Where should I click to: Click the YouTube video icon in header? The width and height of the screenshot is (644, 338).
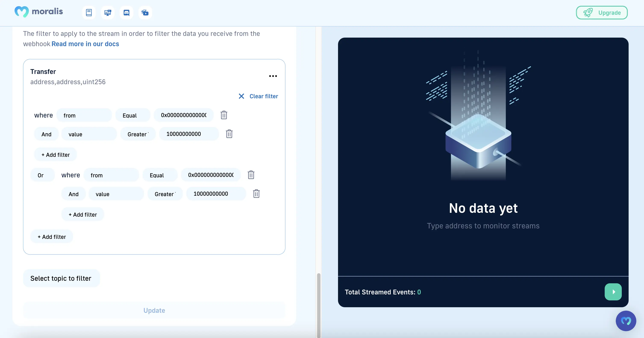[x=145, y=13]
